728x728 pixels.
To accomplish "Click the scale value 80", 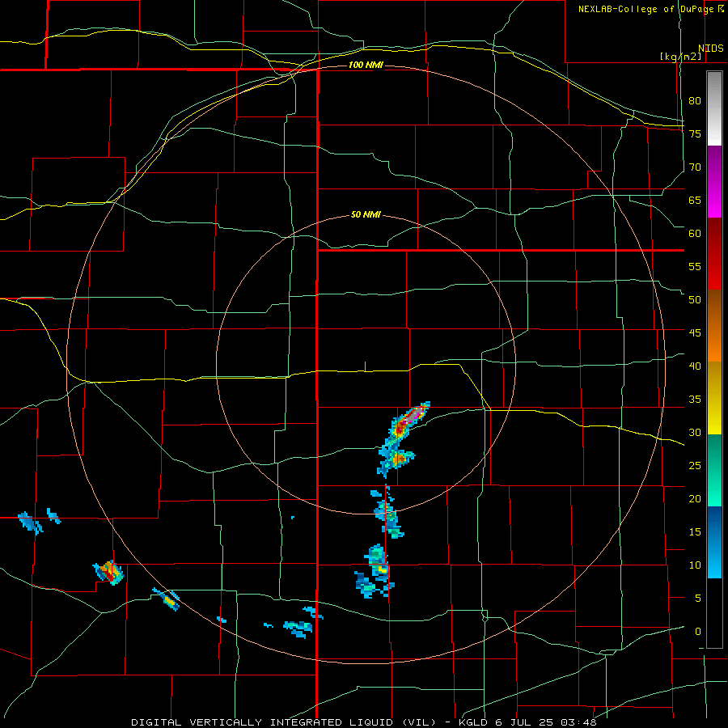I will [695, 101].
